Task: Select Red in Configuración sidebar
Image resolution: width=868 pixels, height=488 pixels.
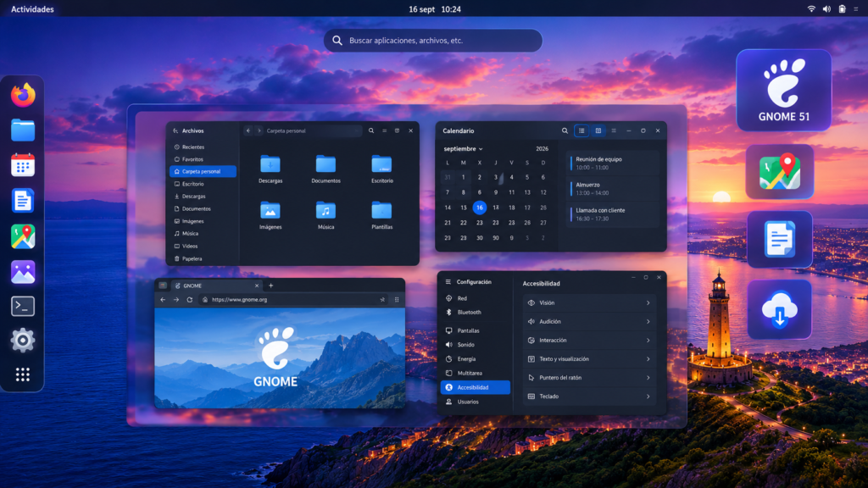Action: [x=476, y=298]
